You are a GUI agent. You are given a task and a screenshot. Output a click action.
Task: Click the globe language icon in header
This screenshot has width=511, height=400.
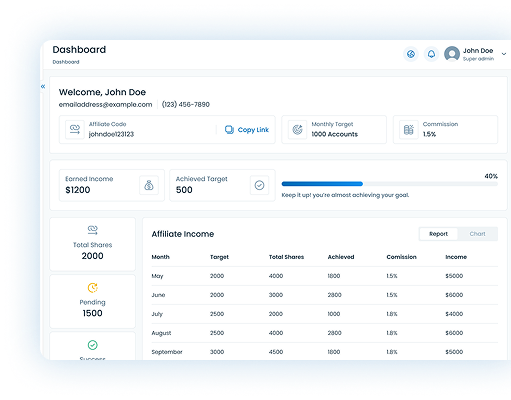411,54
